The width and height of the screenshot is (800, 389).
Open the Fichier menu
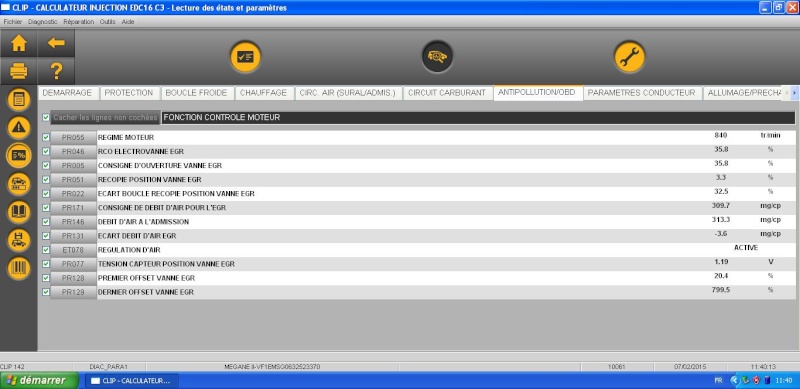coord(13,22)
